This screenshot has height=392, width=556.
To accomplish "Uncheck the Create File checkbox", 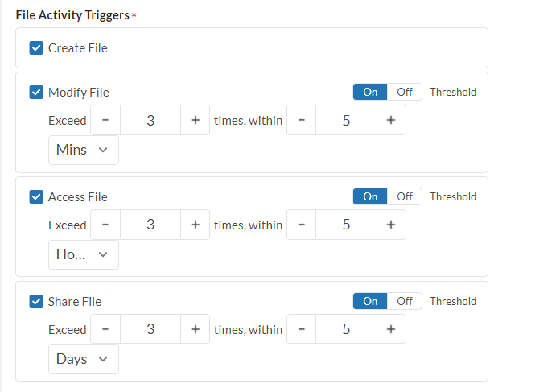I will (36, 48).
